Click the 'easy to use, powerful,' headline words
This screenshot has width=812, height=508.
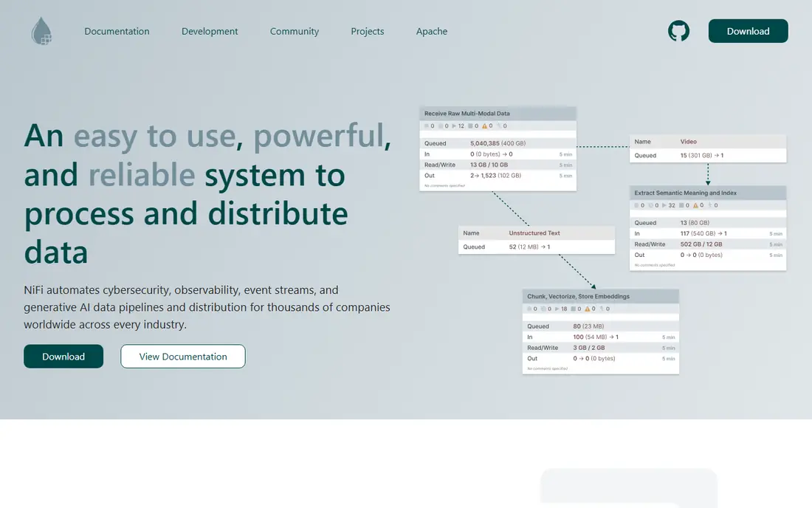point(232,136)
